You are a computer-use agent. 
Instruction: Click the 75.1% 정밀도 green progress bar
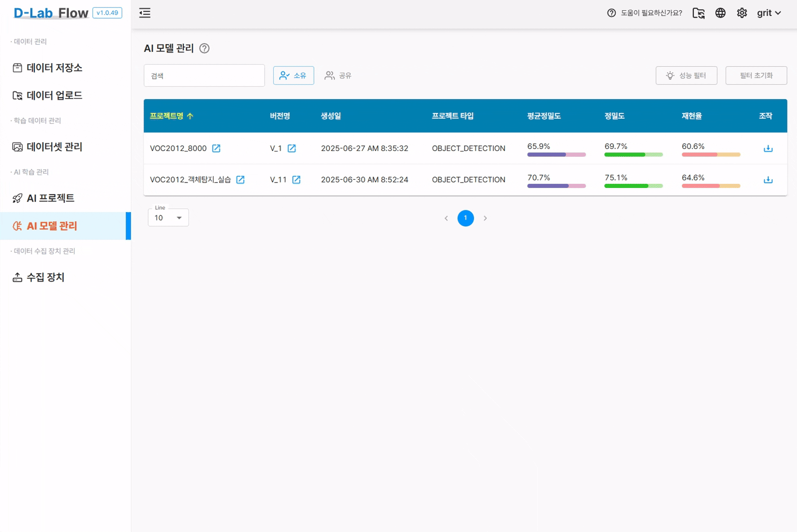[x=633, y=186]
